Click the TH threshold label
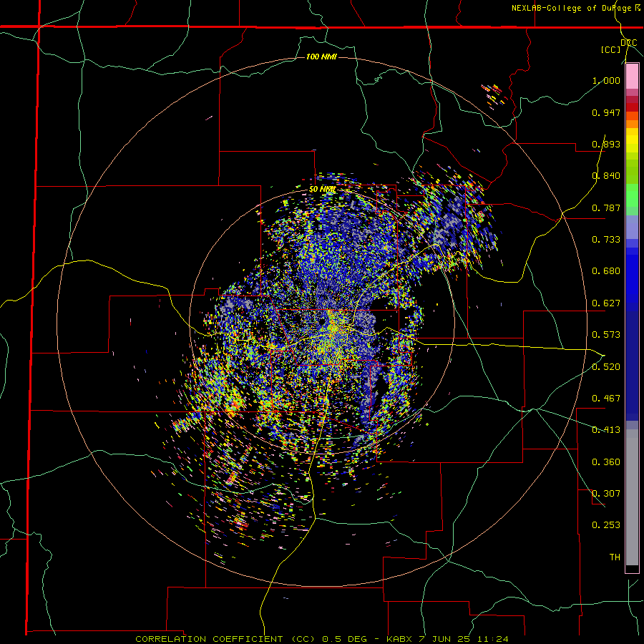Viewport: 644px width, 644px height. click(x=615, y=557)
